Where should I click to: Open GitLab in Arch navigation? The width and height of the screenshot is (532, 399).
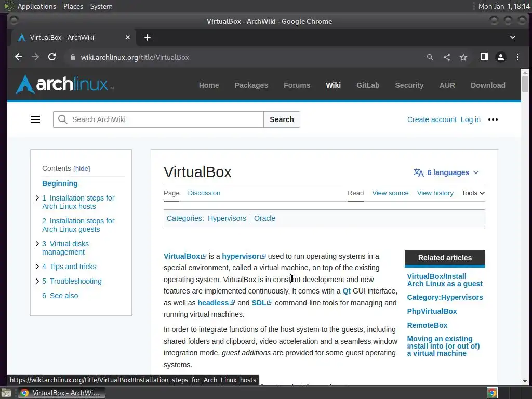(368, 85)
